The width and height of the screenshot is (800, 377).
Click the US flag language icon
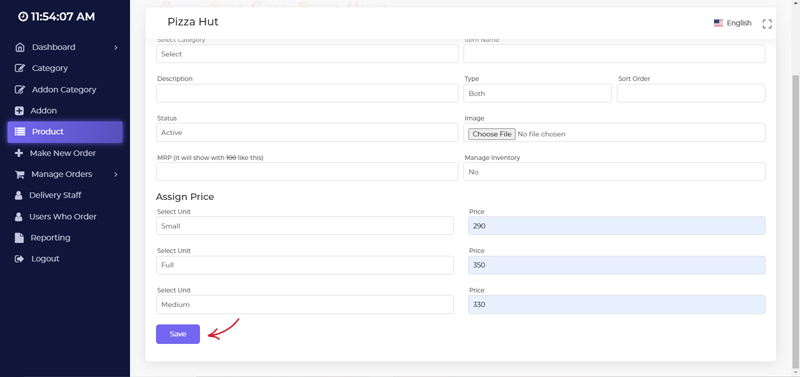pyautogui.click(x=718, y=23)
